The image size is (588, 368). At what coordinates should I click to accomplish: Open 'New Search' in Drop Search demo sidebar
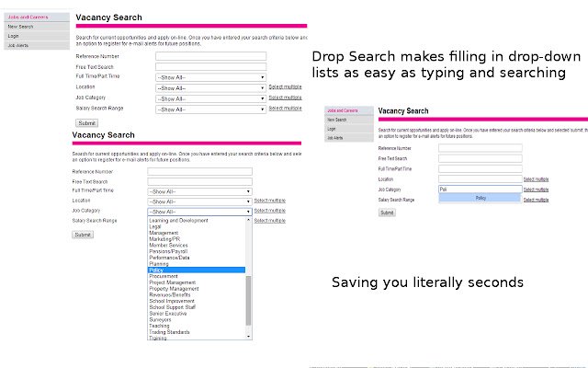tap(349, 120)
